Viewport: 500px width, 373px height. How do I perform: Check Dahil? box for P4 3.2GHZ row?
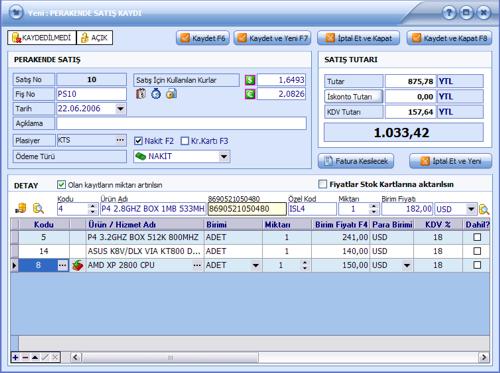coord(477,237)
